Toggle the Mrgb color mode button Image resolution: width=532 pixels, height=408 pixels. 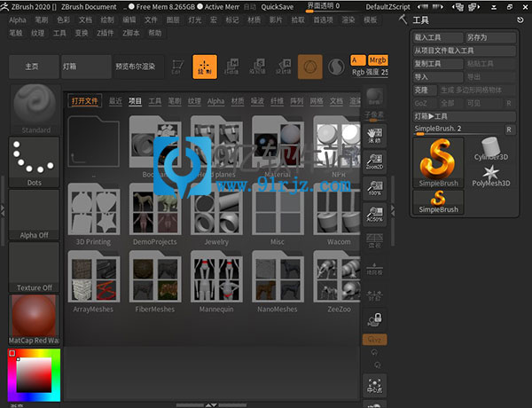point(378,60)
